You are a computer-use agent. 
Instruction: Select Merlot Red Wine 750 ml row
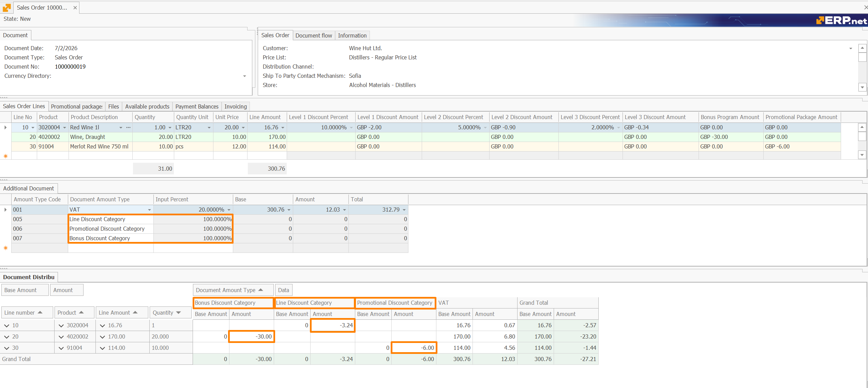(x=426, y=146)
